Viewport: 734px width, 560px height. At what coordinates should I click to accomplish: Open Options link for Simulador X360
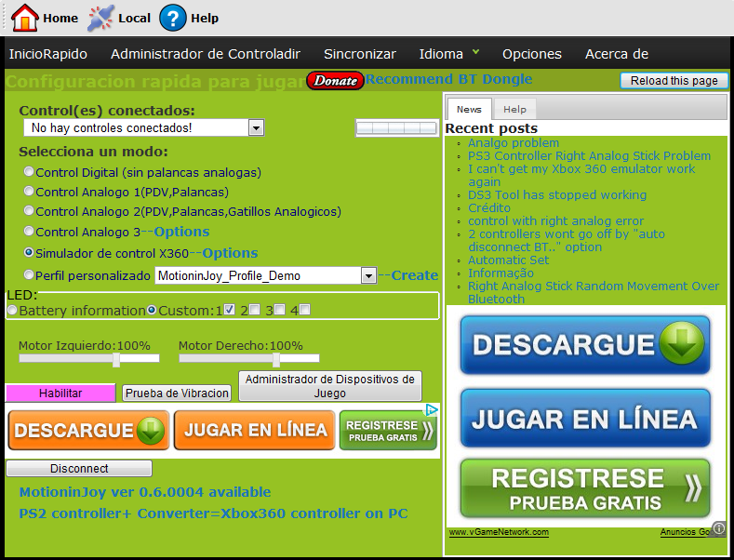coord(230,253)
